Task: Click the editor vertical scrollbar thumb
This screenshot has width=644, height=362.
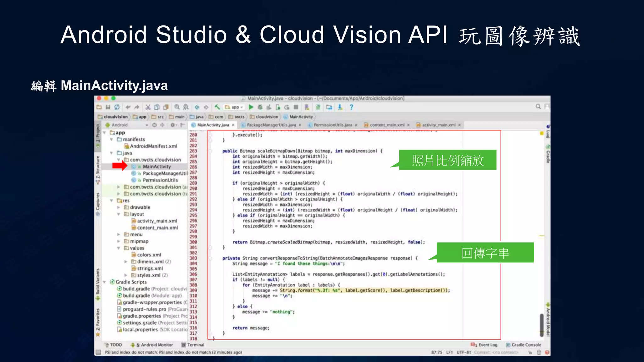Action: click(542, 325)
